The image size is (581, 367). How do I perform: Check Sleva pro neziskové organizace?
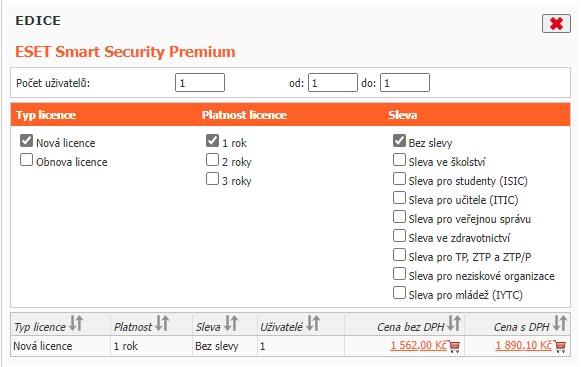click(x=399, y=274)
